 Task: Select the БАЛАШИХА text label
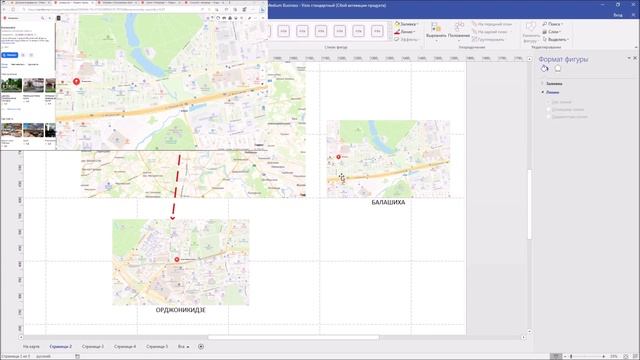pyautogui.click(x=388, y=202)
